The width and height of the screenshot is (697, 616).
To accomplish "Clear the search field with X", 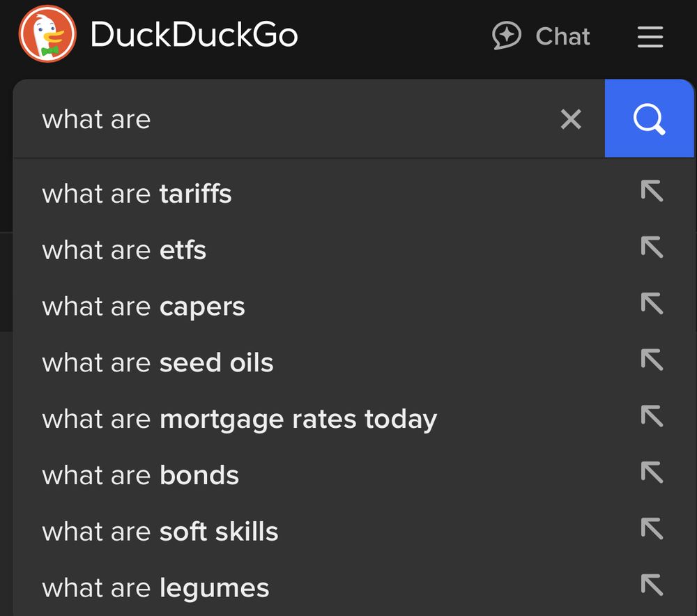I will [x=571, y=119].
